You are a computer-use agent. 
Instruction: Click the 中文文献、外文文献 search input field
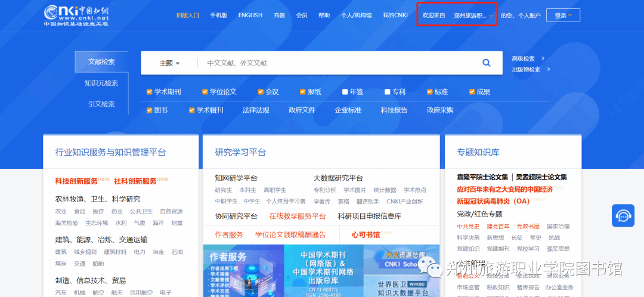click(334, 63)
